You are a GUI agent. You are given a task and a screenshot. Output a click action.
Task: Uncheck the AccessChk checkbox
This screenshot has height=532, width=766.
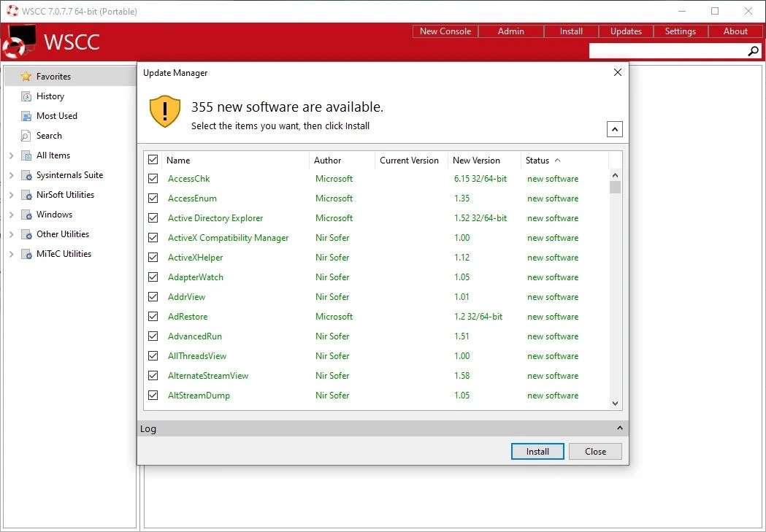pos(153,179)
